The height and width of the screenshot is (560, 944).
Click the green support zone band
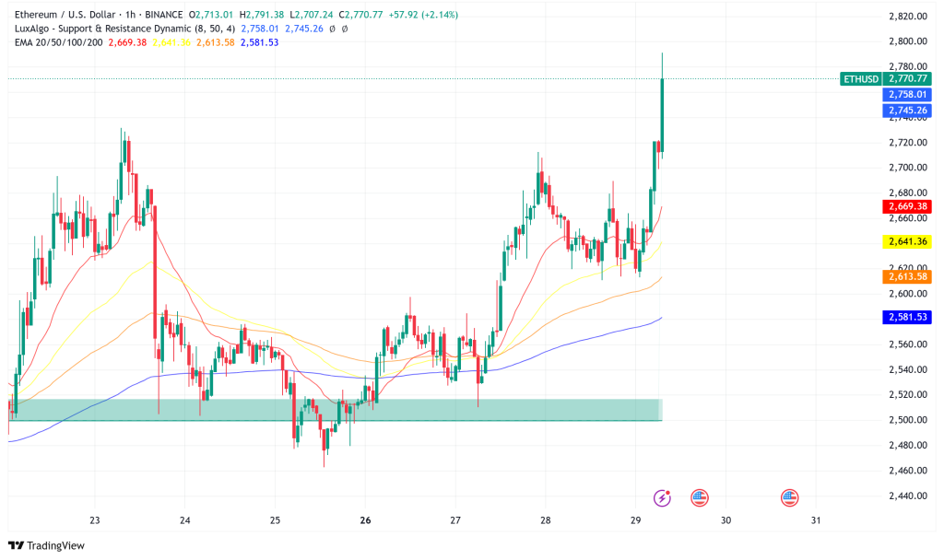(336, 410)
